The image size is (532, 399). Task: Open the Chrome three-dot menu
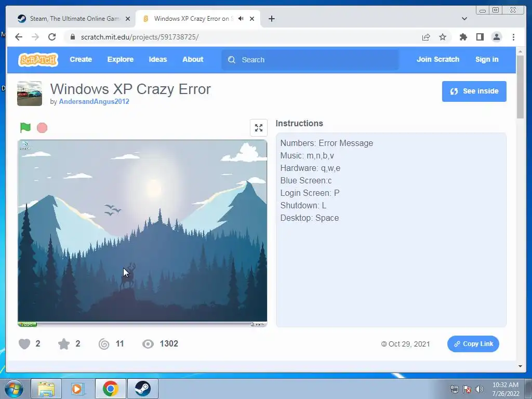click(513, 37)
